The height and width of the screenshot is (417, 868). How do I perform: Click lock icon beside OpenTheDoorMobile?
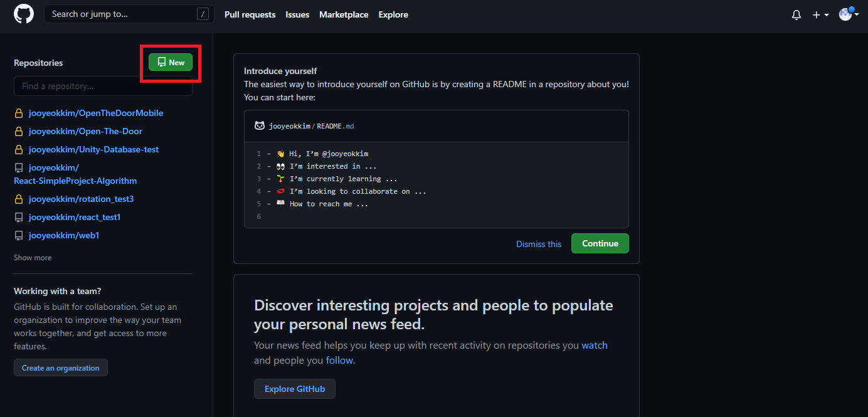pos(19,113)
